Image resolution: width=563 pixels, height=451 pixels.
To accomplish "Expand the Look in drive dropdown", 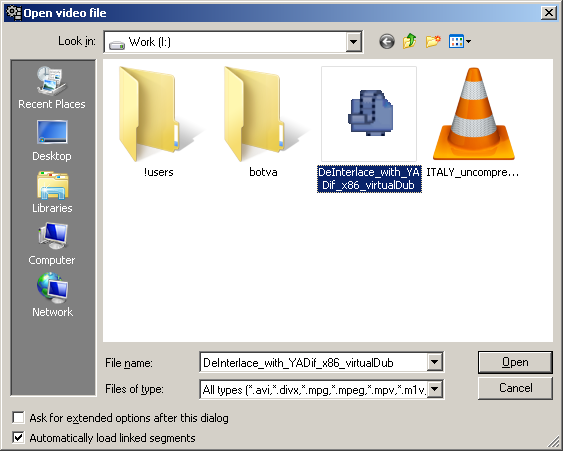I will pyautogui.click(x=353, y=42).
